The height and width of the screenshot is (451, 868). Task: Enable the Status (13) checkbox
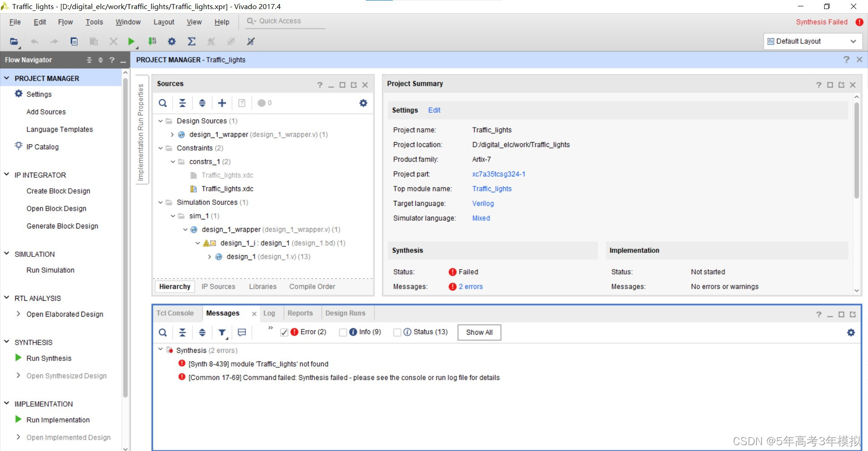click(x=397, y=332)
